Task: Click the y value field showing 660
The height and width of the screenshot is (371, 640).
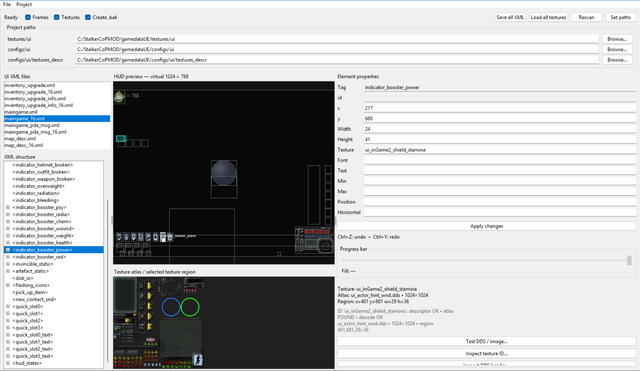Action: click(x=500, y=118)
